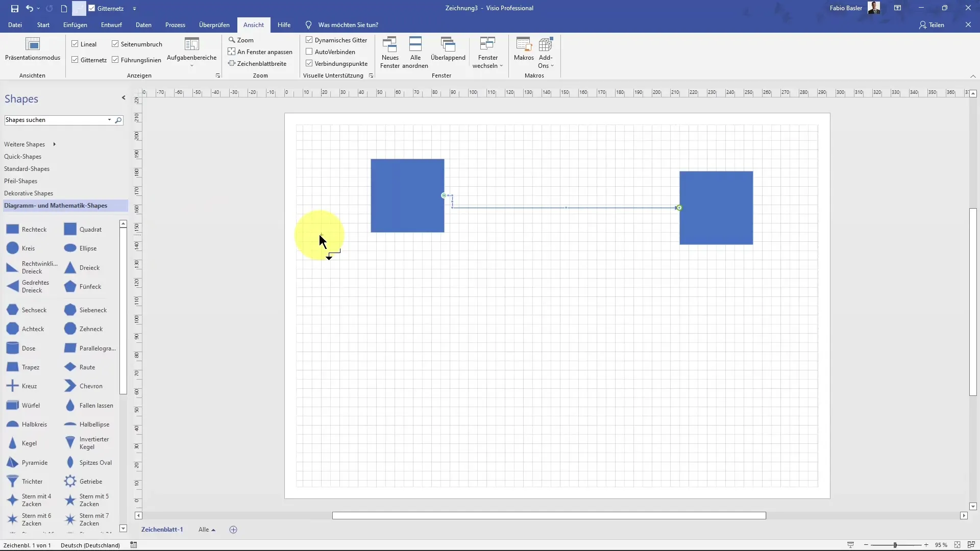980x551 pixels.
Task: Select the Trichter shape
Action: pos(24,482)
